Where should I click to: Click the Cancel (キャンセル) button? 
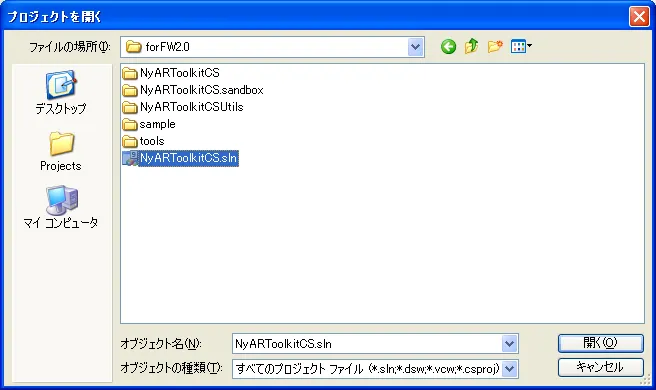(x=601, y=367)
